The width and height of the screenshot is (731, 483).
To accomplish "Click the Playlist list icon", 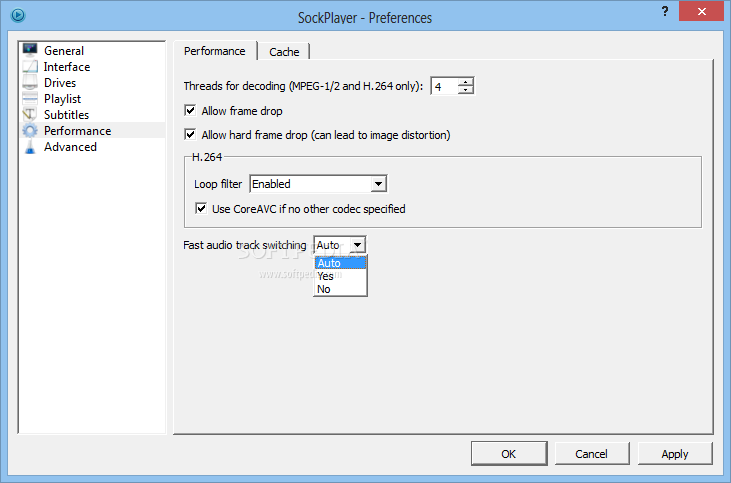I will [x=30, y=99].
